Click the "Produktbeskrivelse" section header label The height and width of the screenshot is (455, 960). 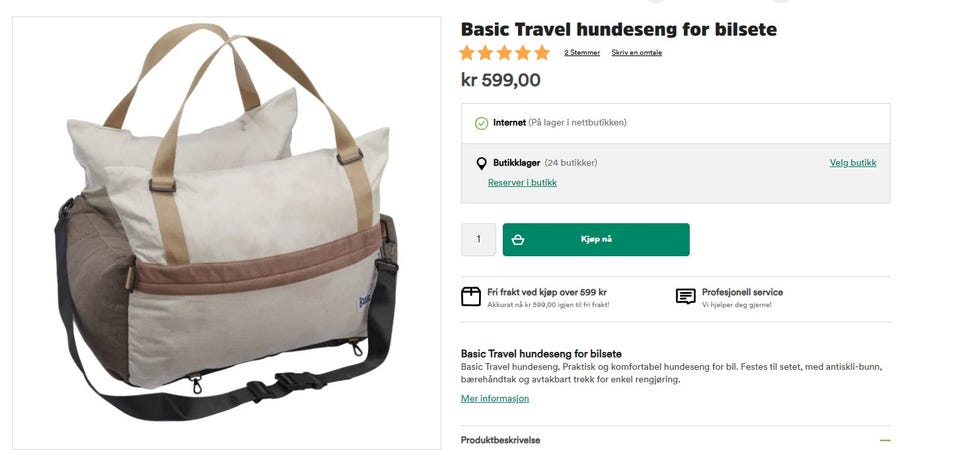(x=500, y=440)
